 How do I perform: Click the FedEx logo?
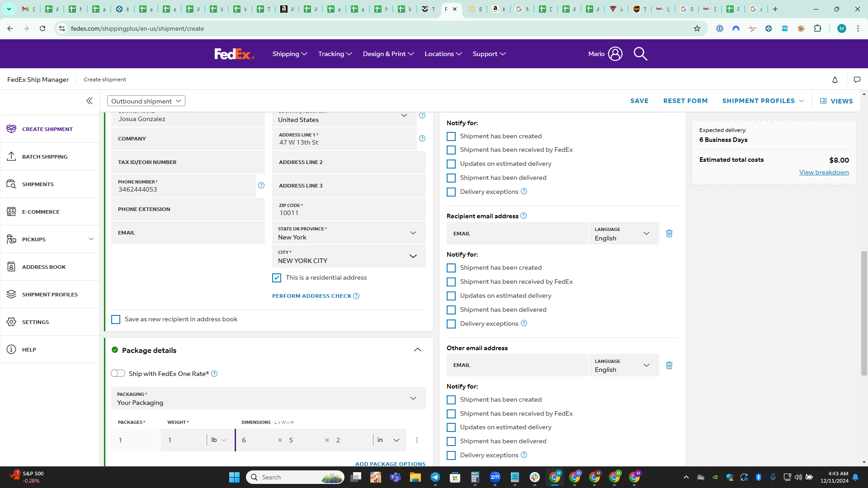[234, 54]
